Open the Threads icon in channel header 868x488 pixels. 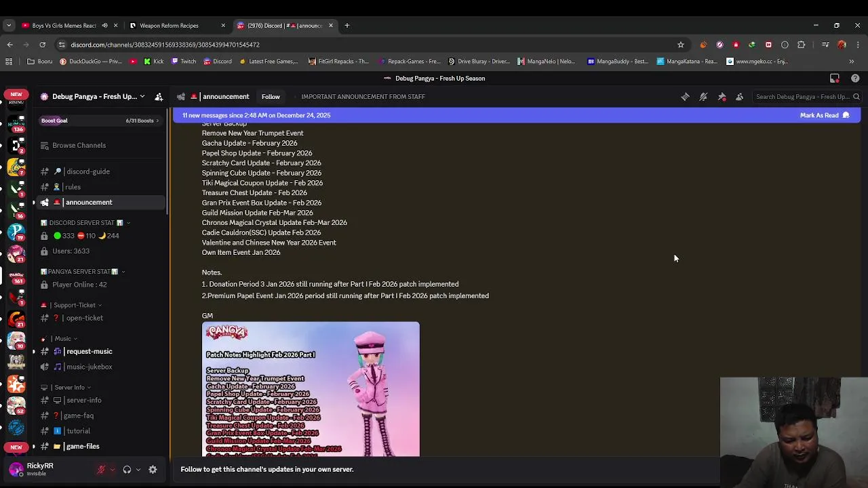686,97
